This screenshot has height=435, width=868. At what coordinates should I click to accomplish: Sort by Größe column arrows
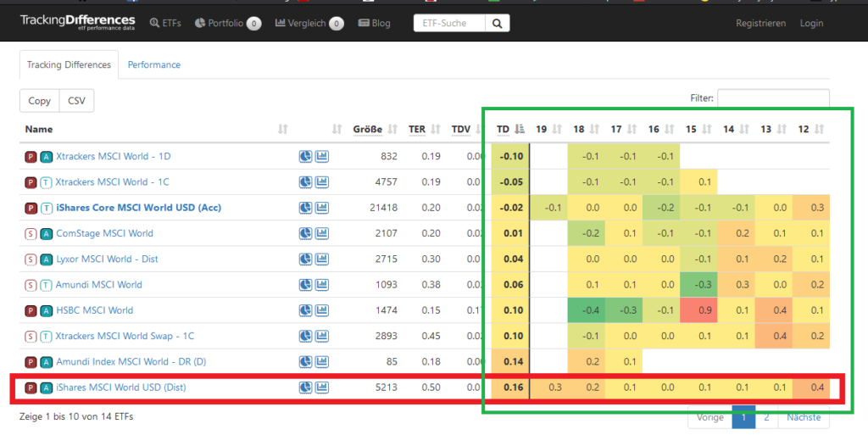pyautogui.click(x=392, y=129)
